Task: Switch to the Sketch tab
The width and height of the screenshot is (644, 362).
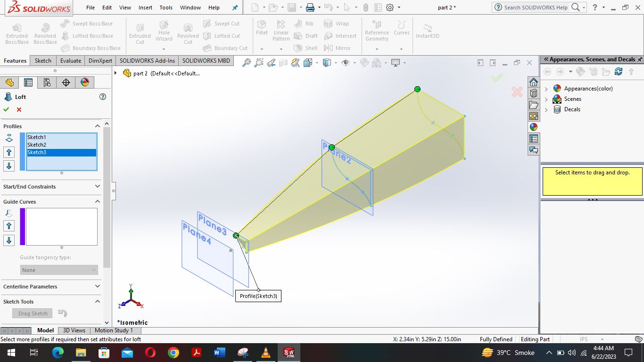Action: click(43, 60)
